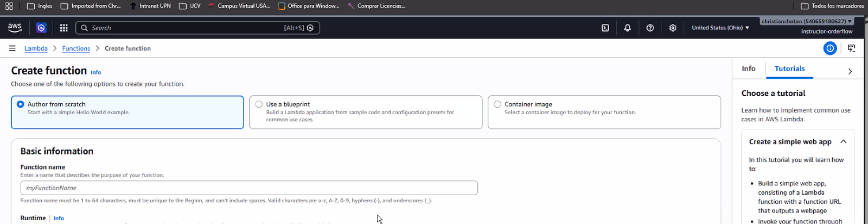
Task: Collapse the Create a simple web app tutorial
Action: tap(843, 141)
